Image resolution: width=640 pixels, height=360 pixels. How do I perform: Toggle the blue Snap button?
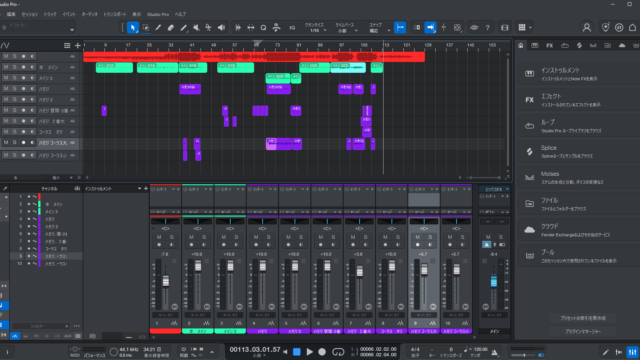coord(400,28)
